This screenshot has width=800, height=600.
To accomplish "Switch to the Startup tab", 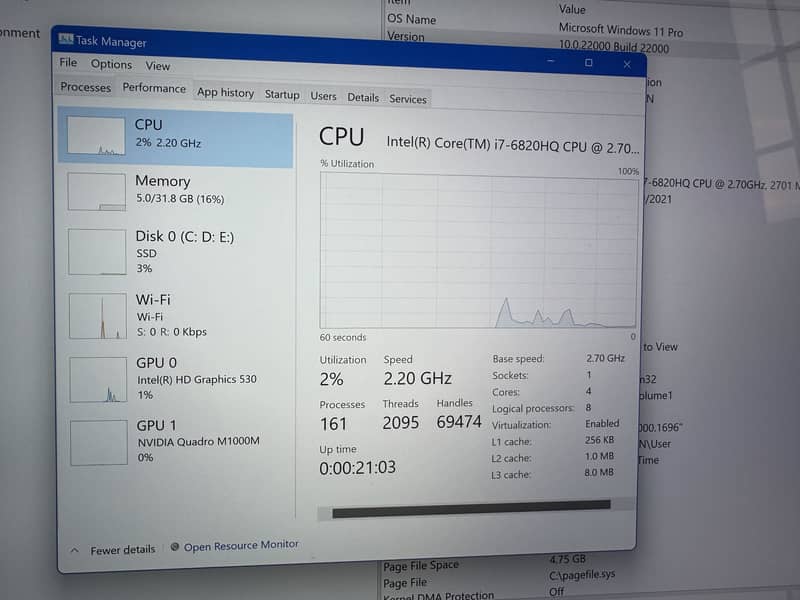I will click(x=282, y=94).
